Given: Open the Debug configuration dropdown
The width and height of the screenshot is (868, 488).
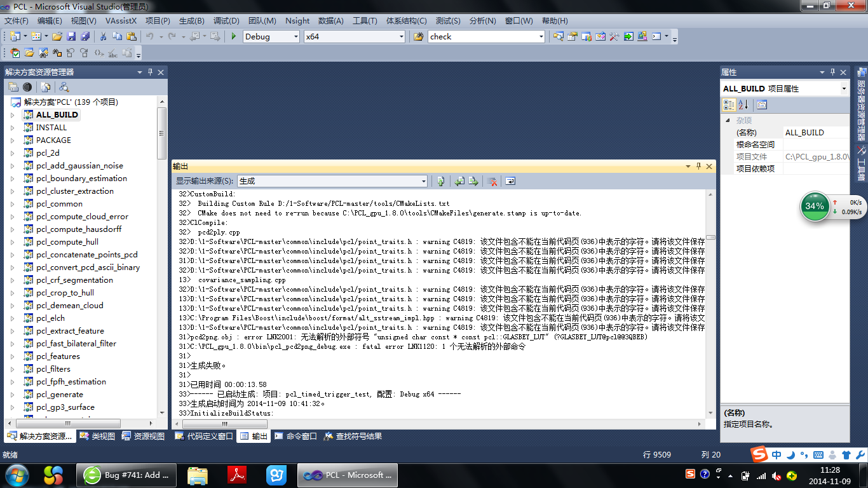Looking at the screenshot, I should [x=295, y=37].
